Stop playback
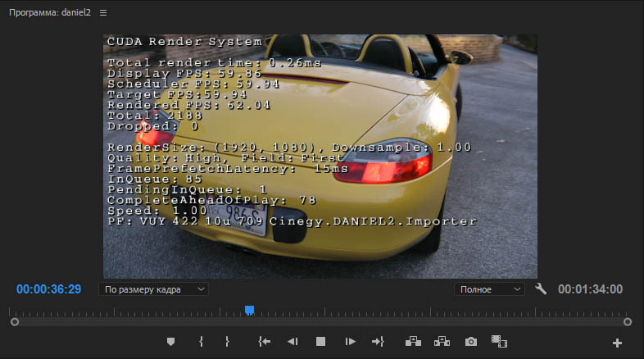 point(320,341)
